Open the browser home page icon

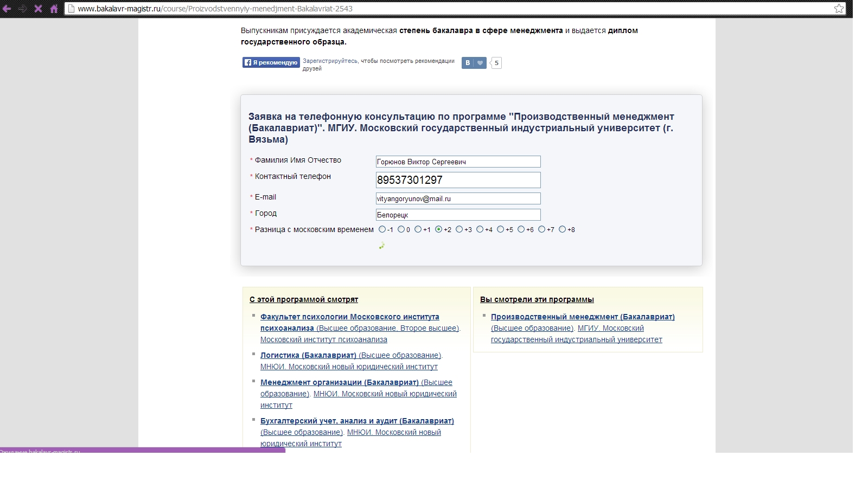point(54,9)
